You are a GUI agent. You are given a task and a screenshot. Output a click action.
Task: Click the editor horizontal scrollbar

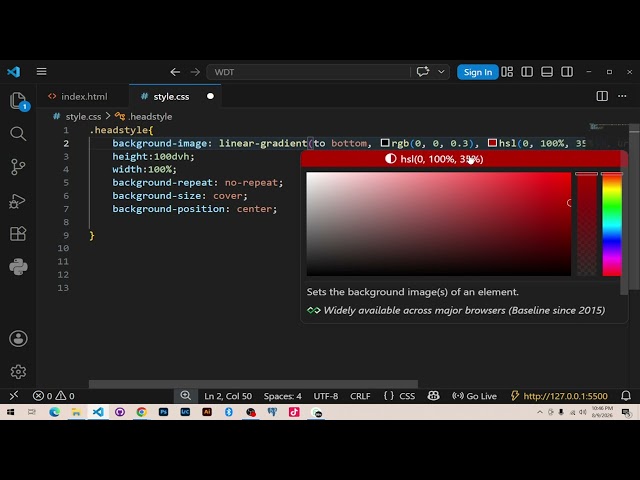click(253, 384)
